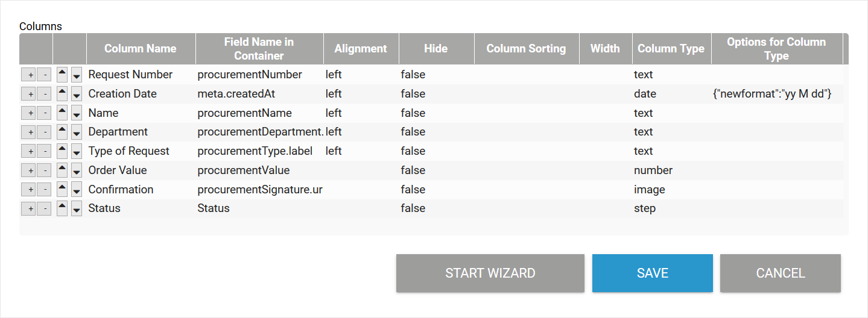Open Alignment cell for Department row
The image size is (868, 318).
[334, 132]
